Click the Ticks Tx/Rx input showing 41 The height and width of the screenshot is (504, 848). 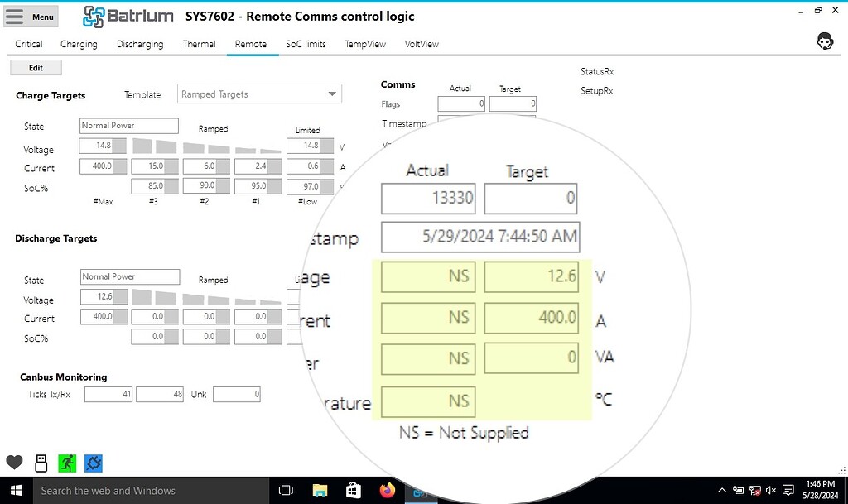(108, 394)
